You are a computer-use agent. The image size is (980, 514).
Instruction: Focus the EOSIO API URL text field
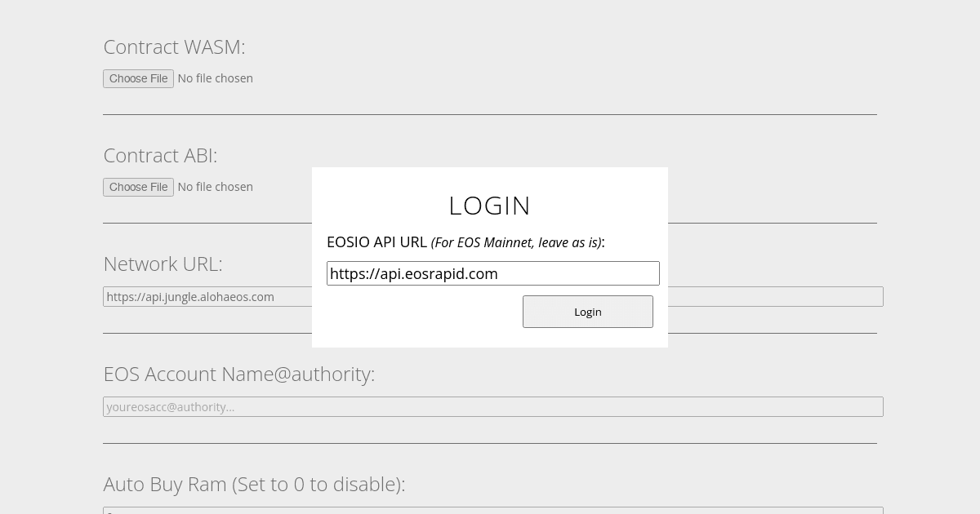click(492, 273)
